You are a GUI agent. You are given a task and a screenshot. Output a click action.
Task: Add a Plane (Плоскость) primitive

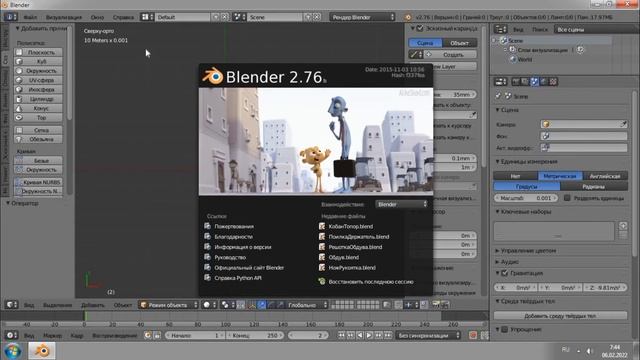[38, 52]
